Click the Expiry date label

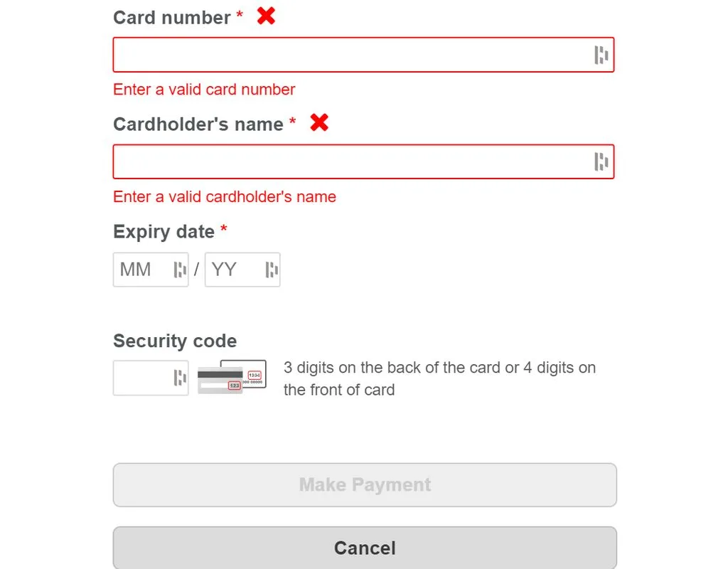[164, 232]
